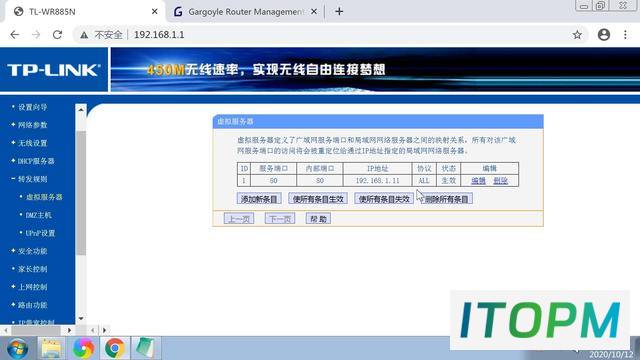
Task: Reload the page with the refresh icon
Action: [x=58, y=35]
